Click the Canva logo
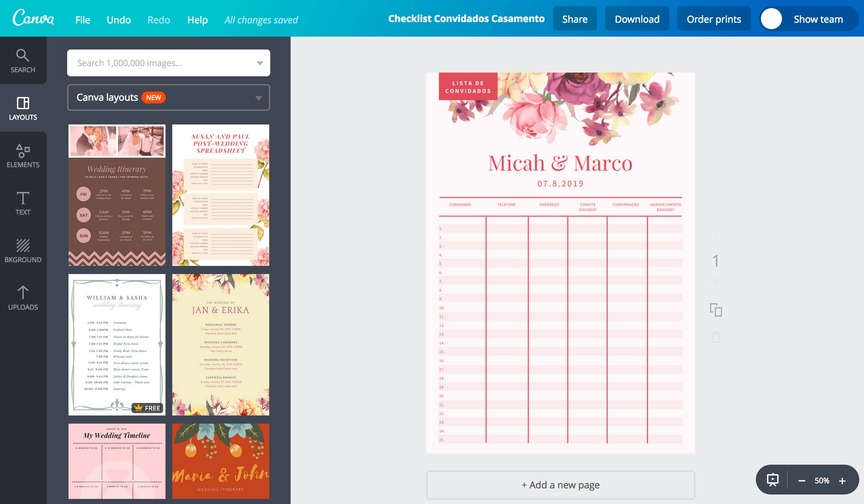 33,18
